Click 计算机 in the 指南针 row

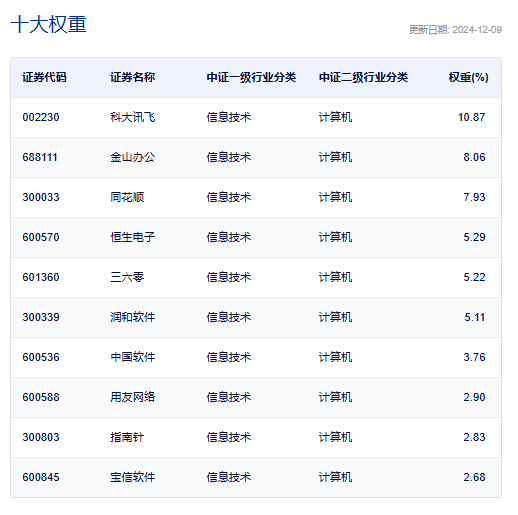(x=335, y=437)
